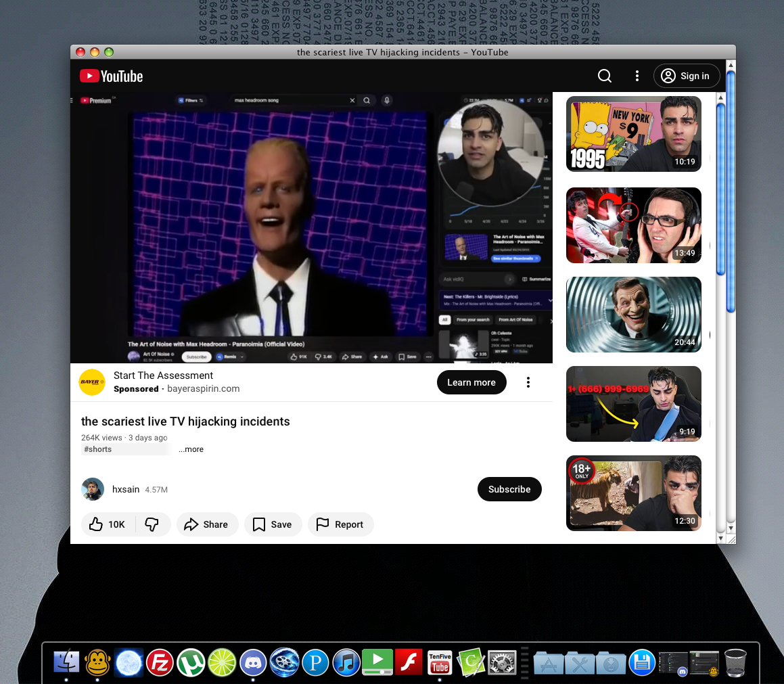Screen dimensions: 784x684
Task: Dislike the video with thumbs down
Action: tap(152, 524)
